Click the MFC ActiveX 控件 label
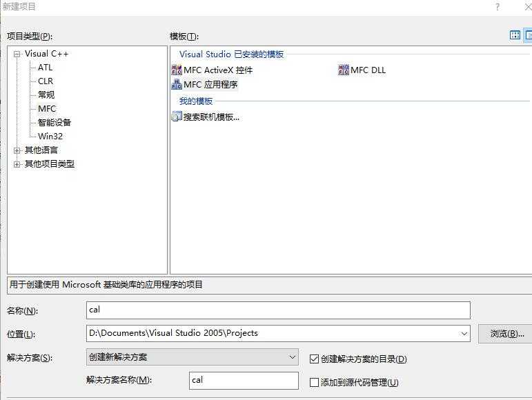Viewport: 532px width, 400px height. [x=218, y=70]
